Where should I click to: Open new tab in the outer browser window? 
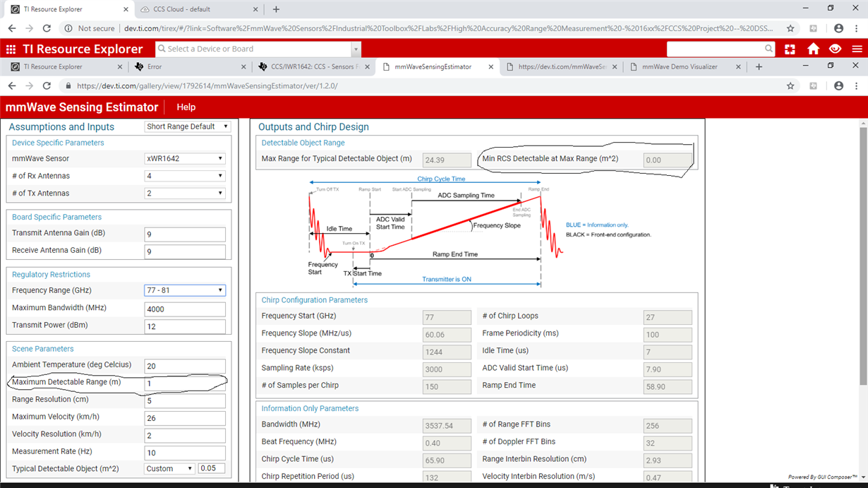click(276, 9)
